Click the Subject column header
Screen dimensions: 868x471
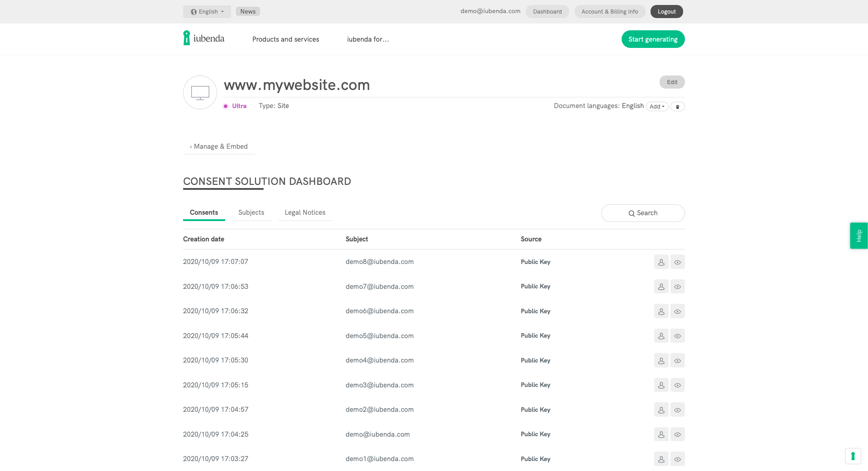tap(357, 239)
